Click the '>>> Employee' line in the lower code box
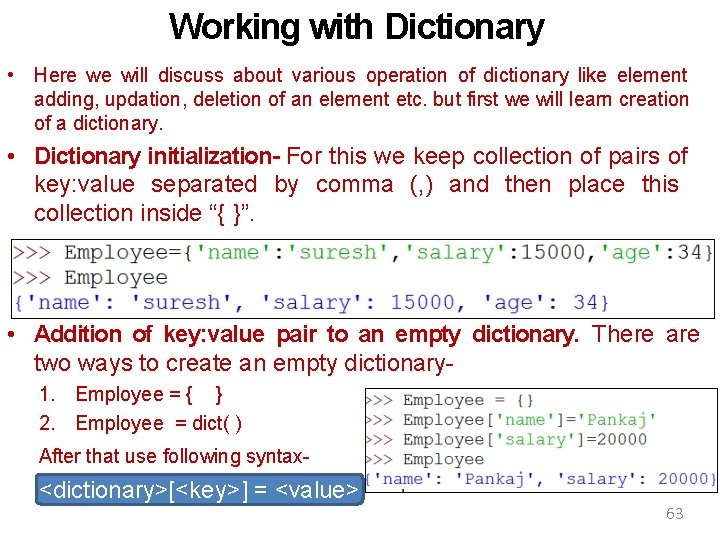Screen dimensions: 720x540 (x=425, y=459)
